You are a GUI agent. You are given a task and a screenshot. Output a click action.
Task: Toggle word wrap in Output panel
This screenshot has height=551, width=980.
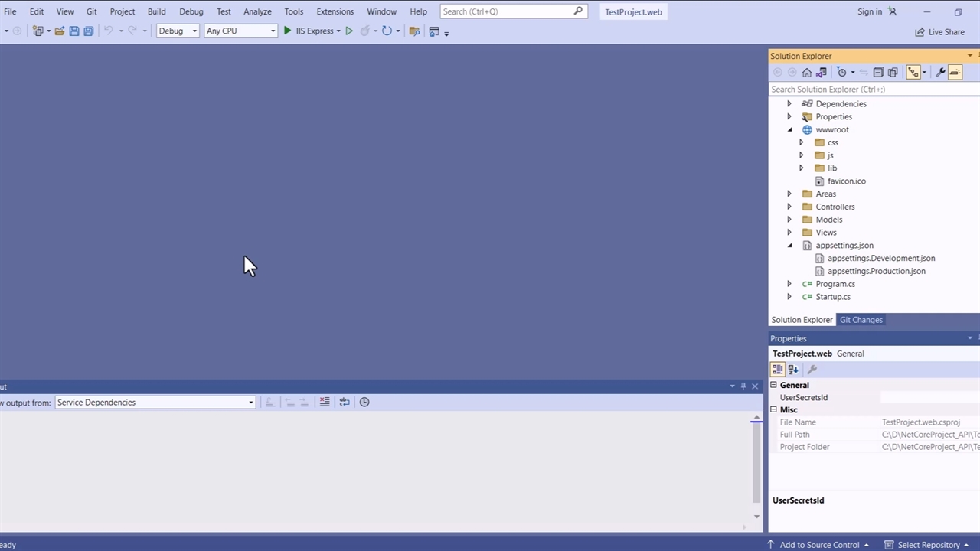click(345, 403)
